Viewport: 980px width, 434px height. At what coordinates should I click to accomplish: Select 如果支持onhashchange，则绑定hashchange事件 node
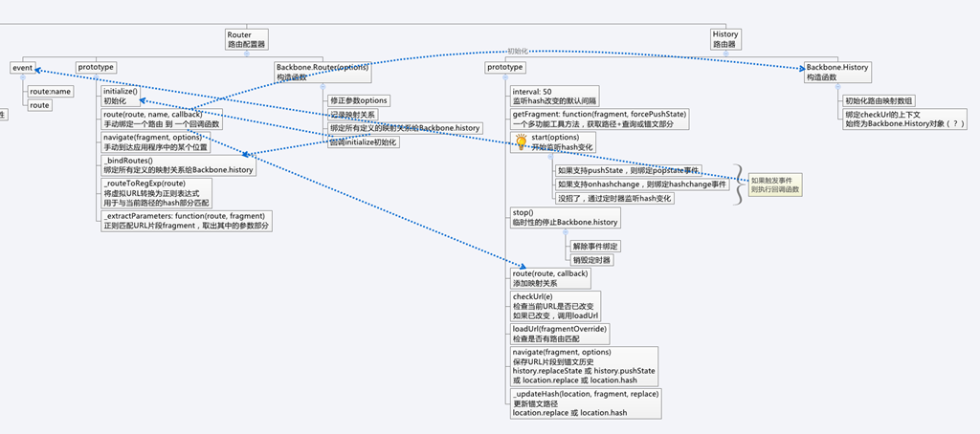pyautogui.click(x=642, y=184)
